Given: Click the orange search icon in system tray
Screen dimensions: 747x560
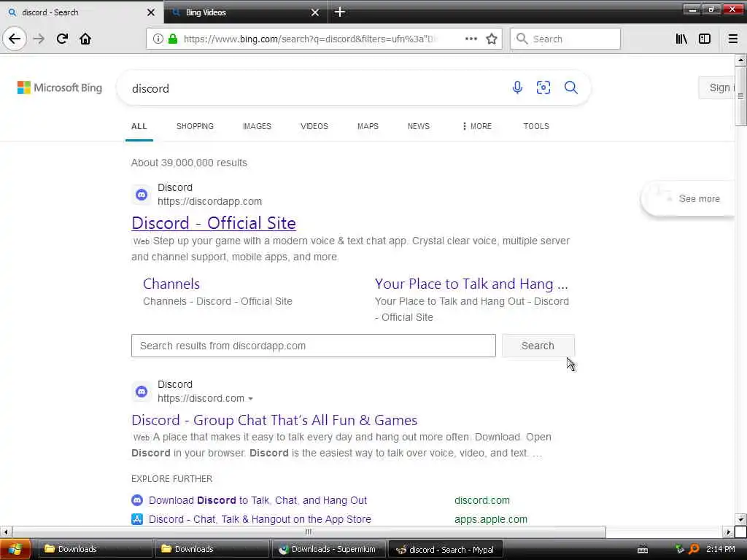Looking at the screenshot, I should 694,549.
